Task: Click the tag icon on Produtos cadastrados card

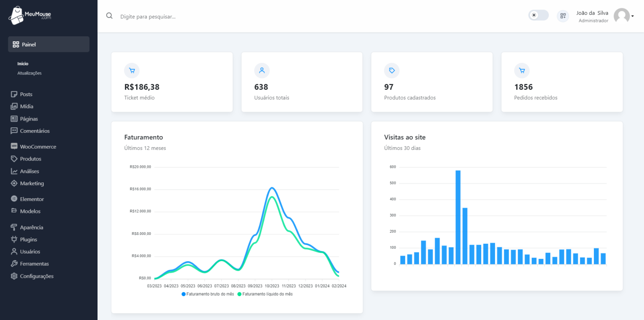Action: pos(392,70)
